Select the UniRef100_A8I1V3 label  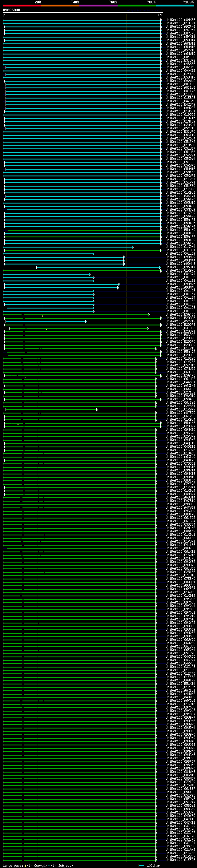pos(180,91)
